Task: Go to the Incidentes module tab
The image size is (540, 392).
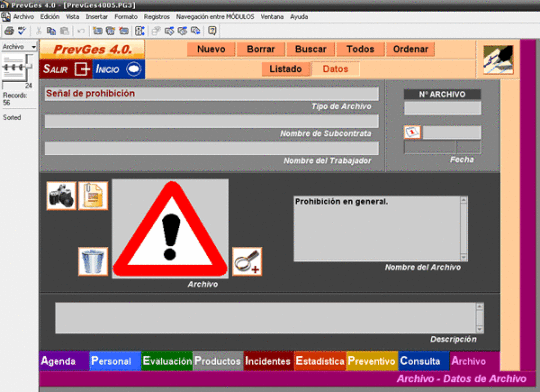Action: point(269,361)
